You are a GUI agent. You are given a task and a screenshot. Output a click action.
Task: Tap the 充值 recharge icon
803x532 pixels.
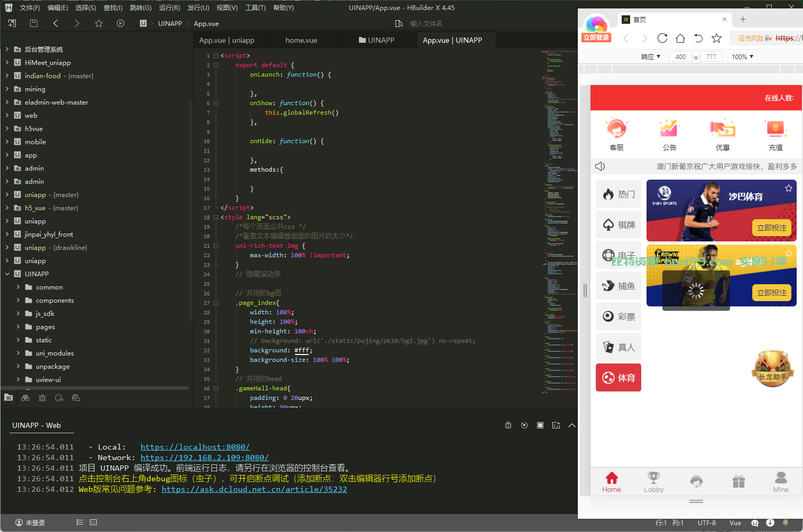click(776, 135)
